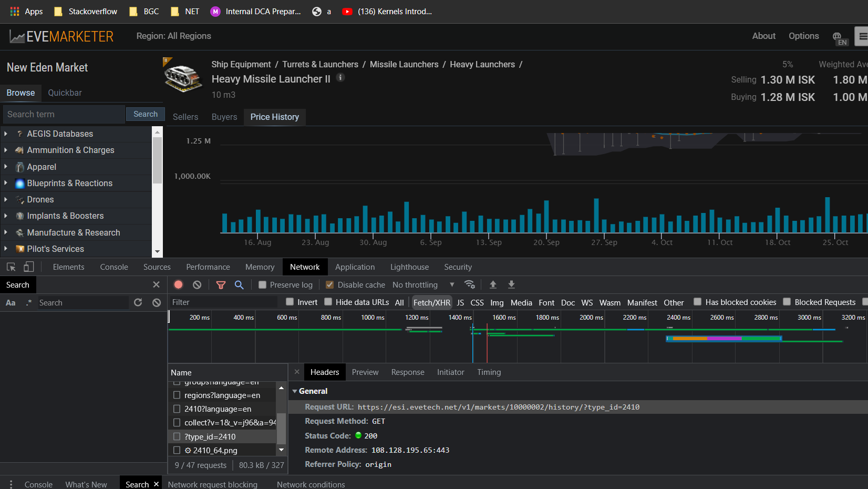Open the YouTube Kernels Introd... bookmark
868x489 pixels.
pos(387,11)
